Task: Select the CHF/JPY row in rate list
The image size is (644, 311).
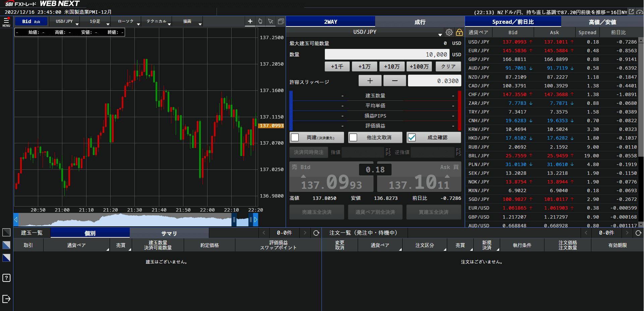Action: coord(551,94)
